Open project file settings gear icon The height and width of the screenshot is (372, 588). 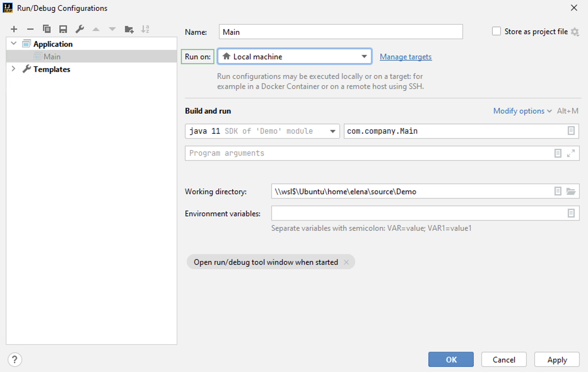point(575,32)
